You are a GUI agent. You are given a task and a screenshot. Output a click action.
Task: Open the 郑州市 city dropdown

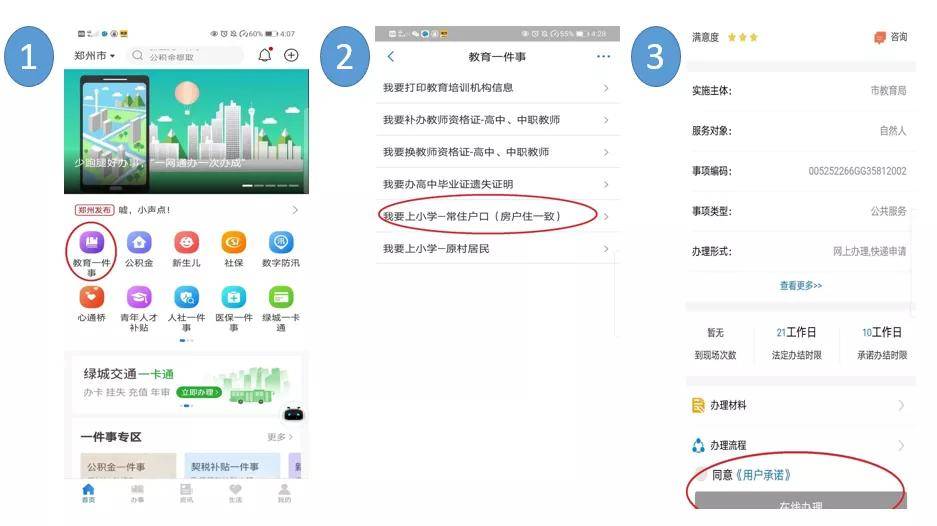[x=94, y=56]
